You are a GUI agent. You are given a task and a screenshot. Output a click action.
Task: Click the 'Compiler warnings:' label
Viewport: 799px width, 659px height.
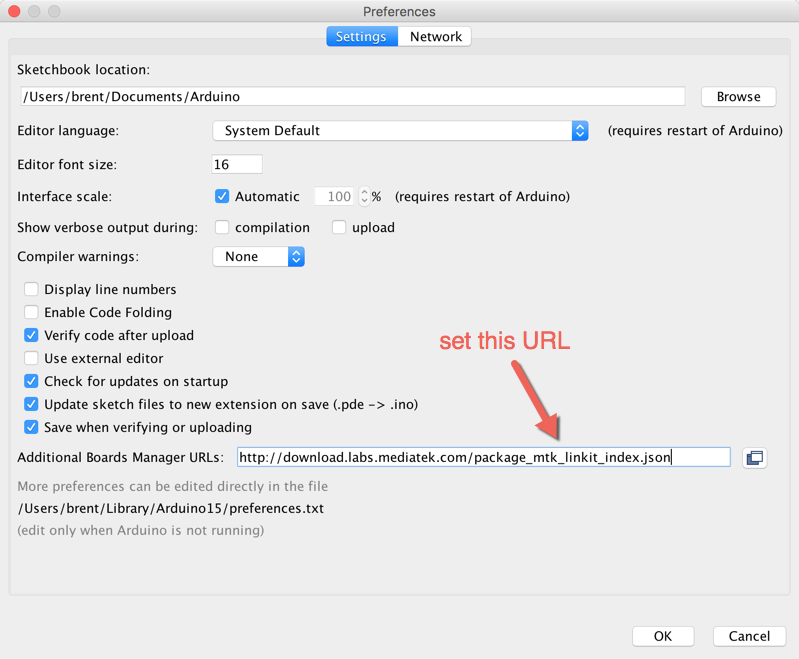[78, 256]
